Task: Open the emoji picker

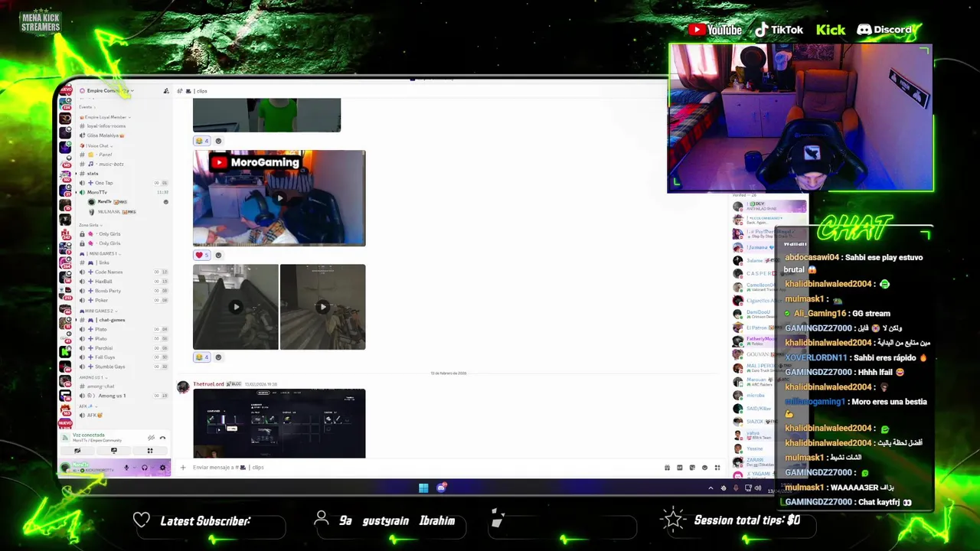Action: click(704, 468)
